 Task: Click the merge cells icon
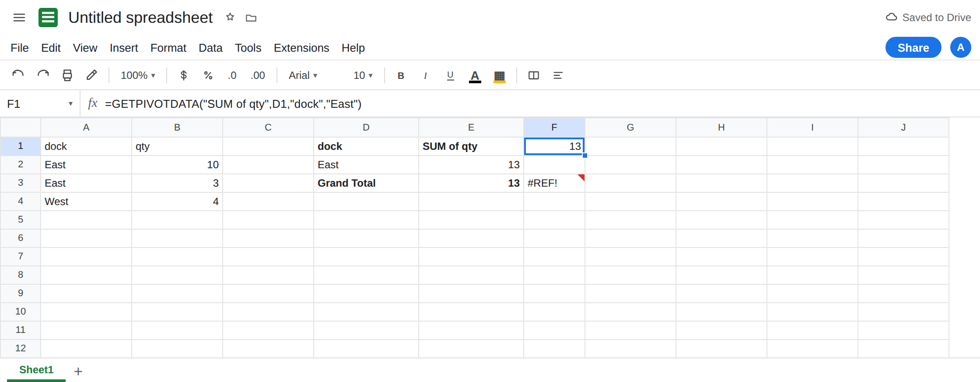tap(534, 75)
